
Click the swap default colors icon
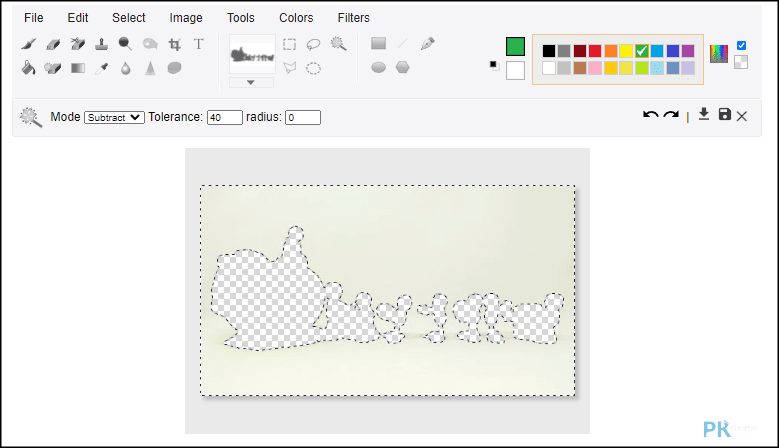pyautogui.click(x=494, y=65)
